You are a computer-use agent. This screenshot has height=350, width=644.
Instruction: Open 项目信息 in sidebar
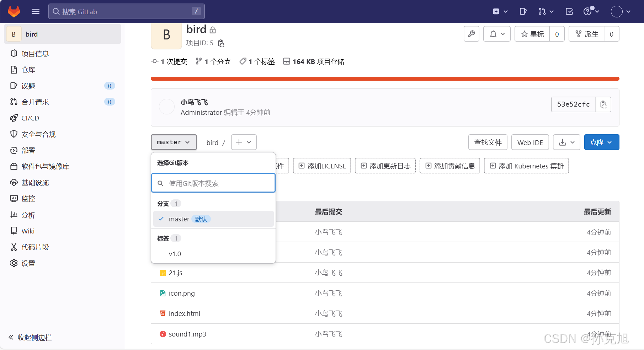[35, 54]
